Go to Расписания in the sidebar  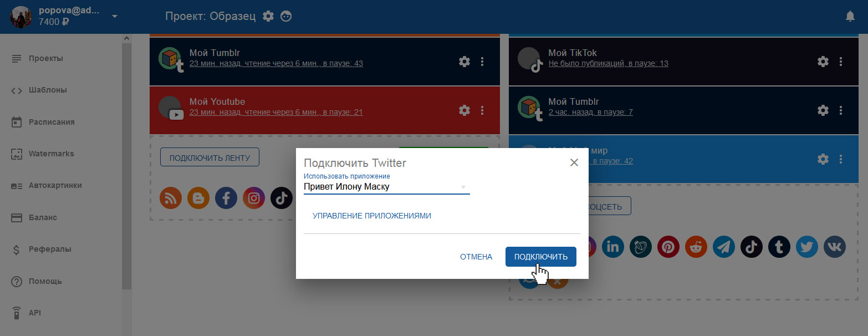51,122
